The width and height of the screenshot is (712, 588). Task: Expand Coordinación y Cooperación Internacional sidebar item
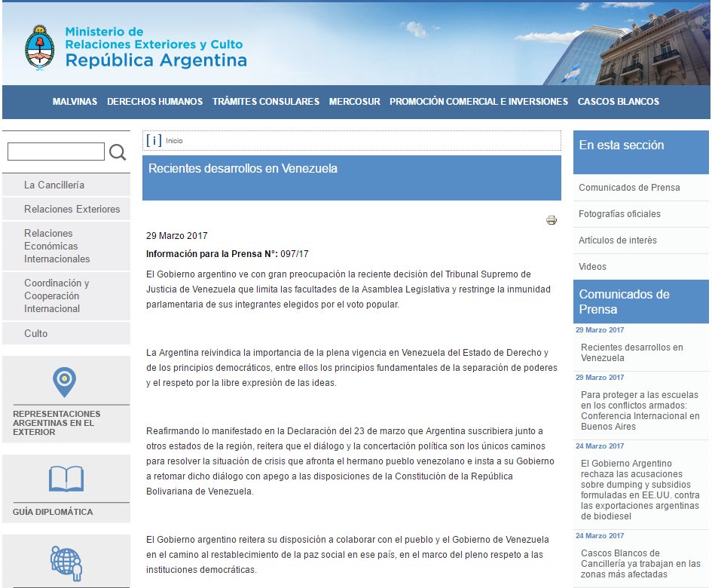(x=57, y=296)
